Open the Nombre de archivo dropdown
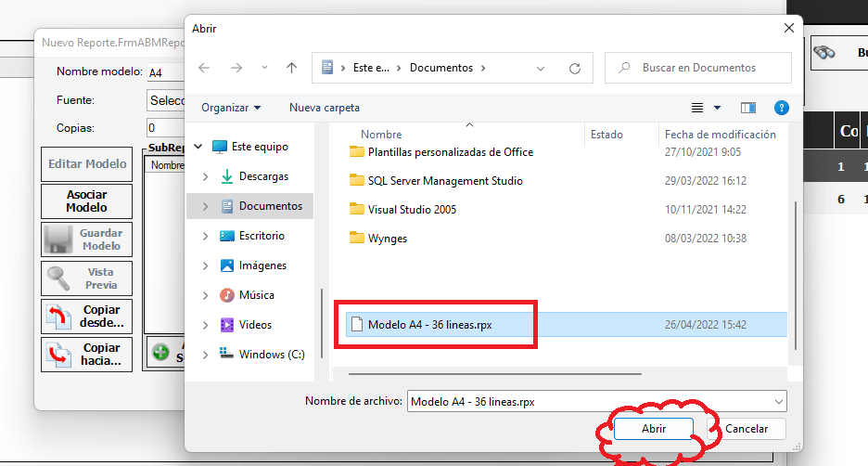Image resolution: width=868 pixels, height=466 pixels. coord(777,401)
